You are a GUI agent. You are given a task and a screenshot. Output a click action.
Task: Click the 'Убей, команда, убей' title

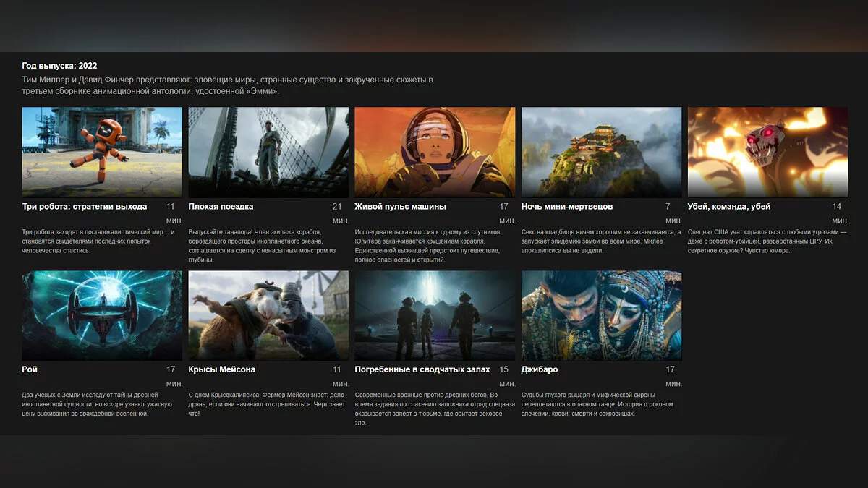point(729,207)
